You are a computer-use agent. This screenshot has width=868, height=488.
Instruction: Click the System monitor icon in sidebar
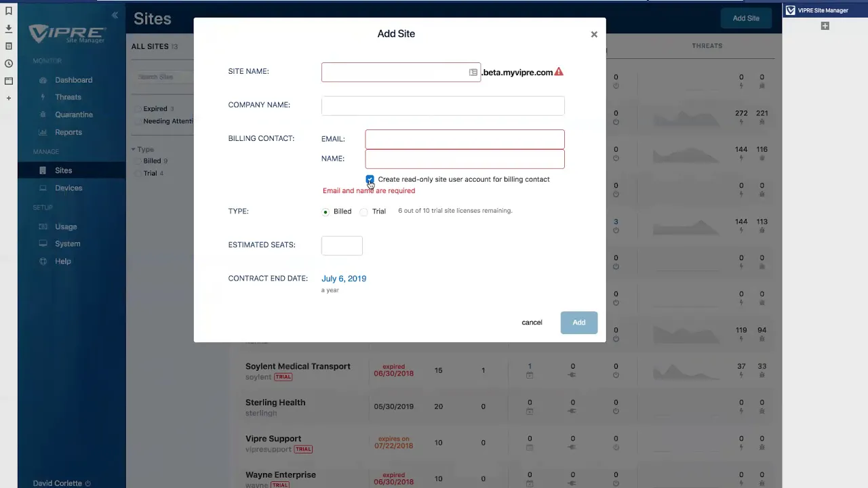click(43, 243)
